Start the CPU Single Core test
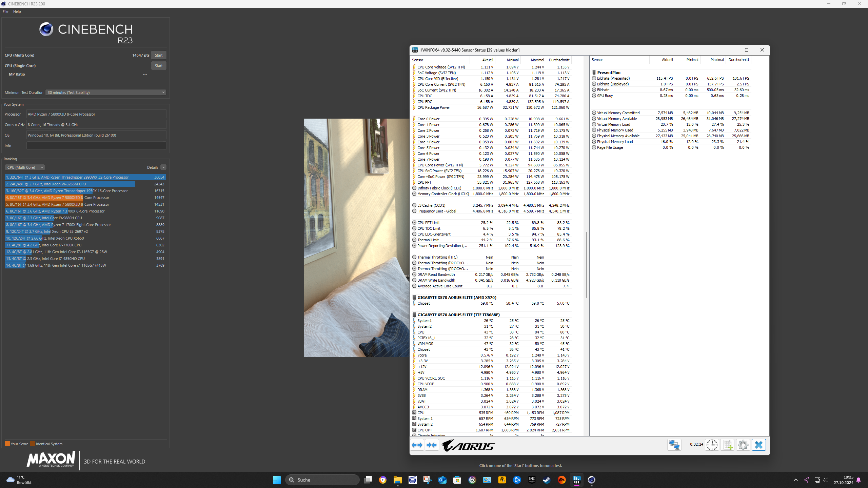Image resolution: width=868 pixels, height=488 pixels. 158,66
